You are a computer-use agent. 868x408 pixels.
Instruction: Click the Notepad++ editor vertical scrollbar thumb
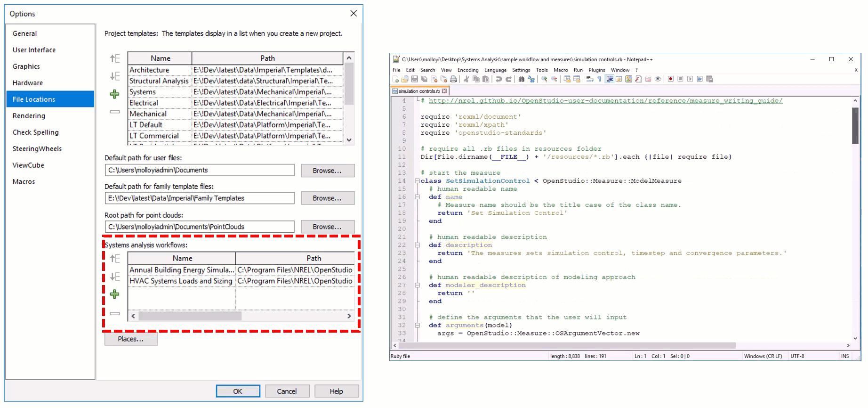855,125
